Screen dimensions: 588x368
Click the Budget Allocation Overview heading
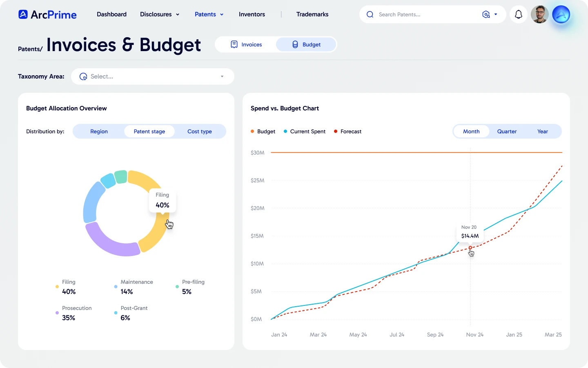(67, 108)
